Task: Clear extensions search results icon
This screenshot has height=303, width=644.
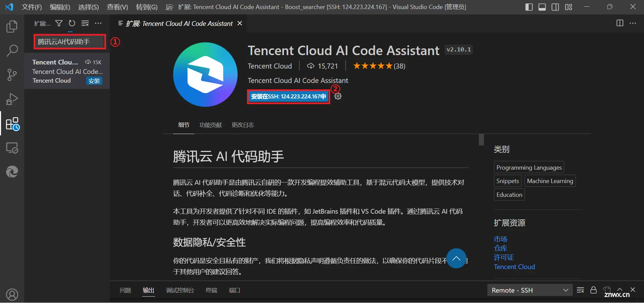Action: point(85,23)
